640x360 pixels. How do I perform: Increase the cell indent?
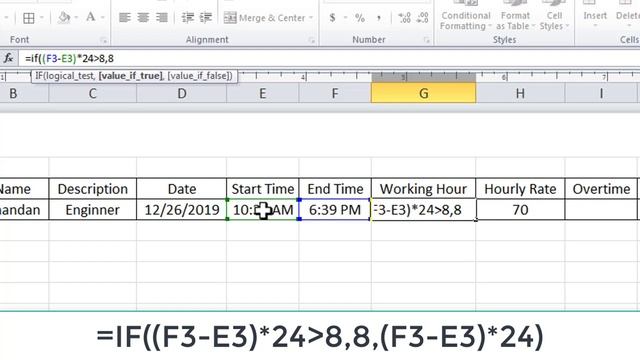pyautogui.click(x=206, y=18)
